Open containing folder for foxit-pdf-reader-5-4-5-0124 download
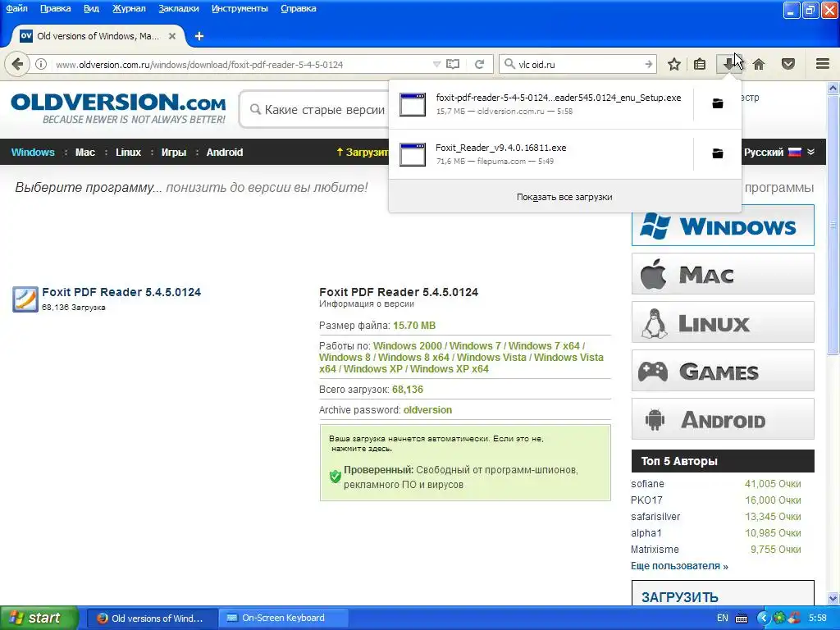This screenshot has width=840, height=630. (x=718, y=103)
